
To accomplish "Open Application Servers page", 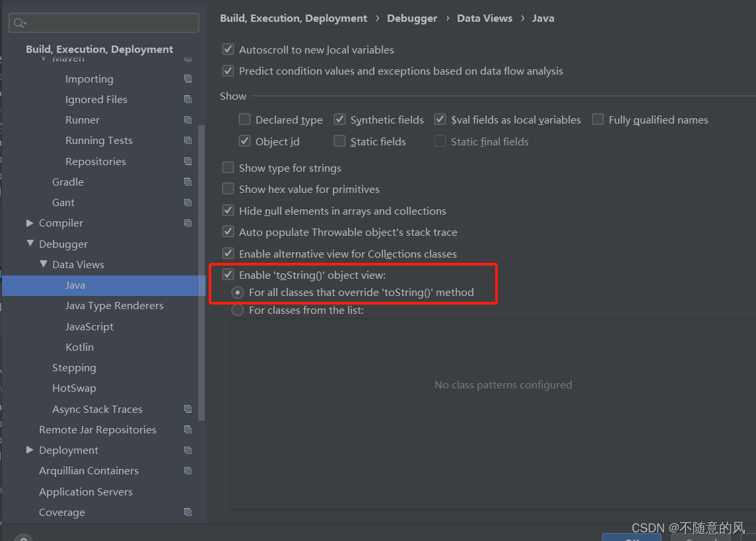I will pyautogui.click(x=86, y=492).
